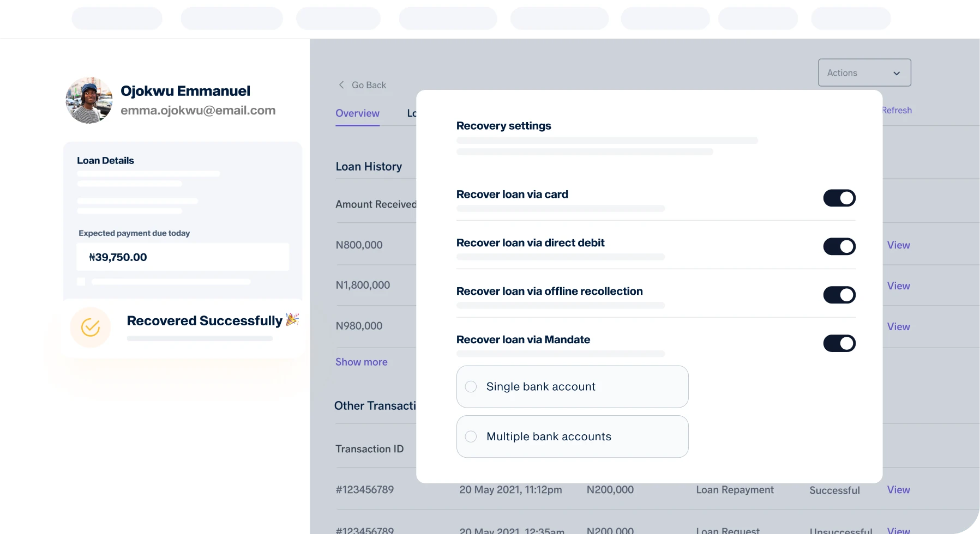Turn off Recover loan via direct debit
Viewport: 980px width, 534px height.
[x=839, y=246]
